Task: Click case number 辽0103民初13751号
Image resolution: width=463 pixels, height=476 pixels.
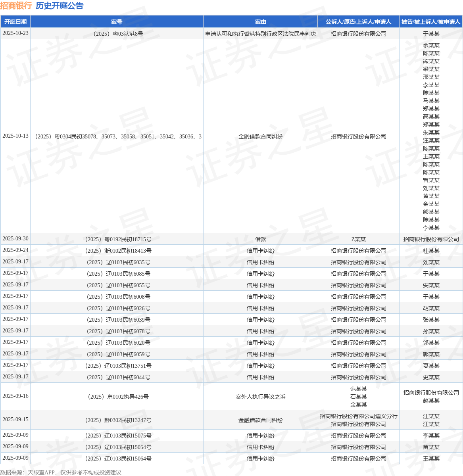Action: click(x=117, y=366)
